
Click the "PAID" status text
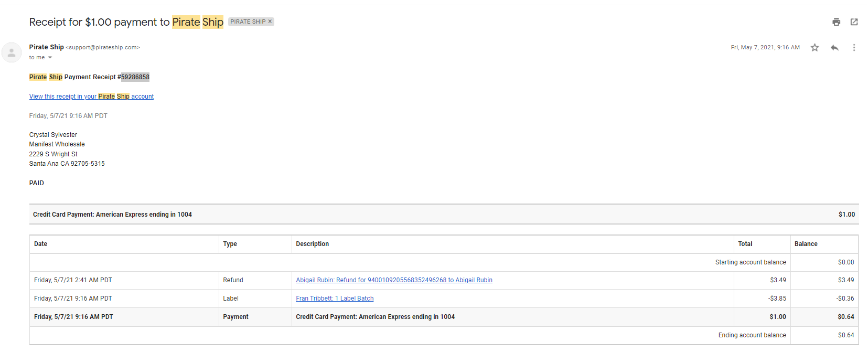coord(37,183)
